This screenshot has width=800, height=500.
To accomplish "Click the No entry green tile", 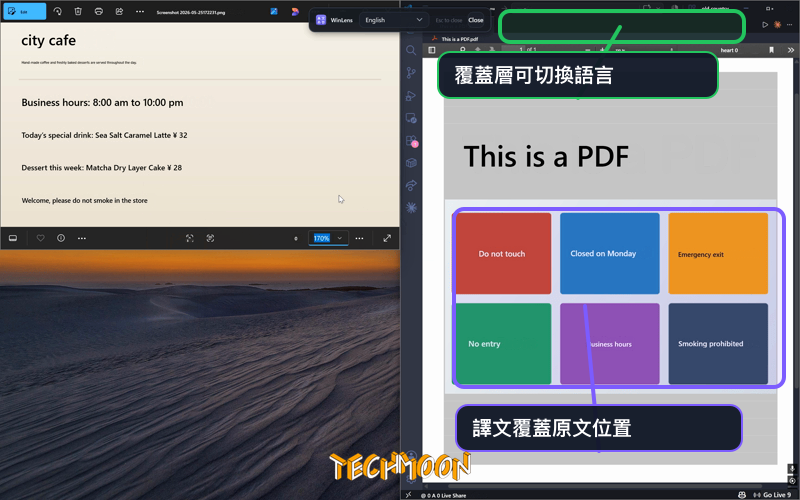I will [x=503, y=344].
